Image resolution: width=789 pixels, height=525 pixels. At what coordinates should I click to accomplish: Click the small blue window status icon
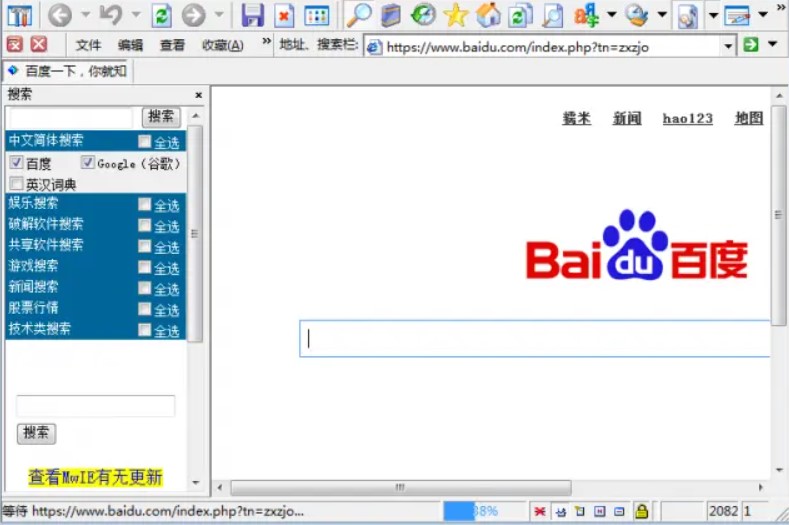[619, 511]
